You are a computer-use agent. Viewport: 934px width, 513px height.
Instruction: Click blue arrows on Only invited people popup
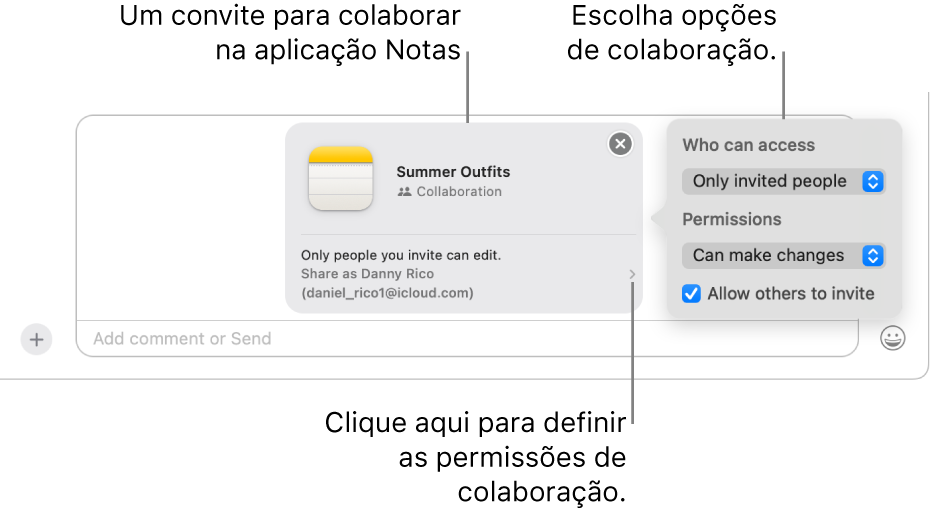click(x=873, y=181)
